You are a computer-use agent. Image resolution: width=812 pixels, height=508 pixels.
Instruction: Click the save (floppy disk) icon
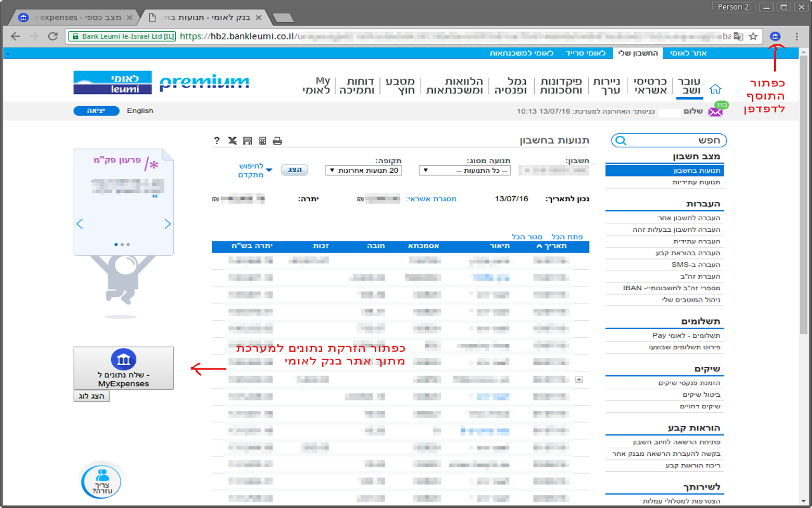(x=247, y=141)
